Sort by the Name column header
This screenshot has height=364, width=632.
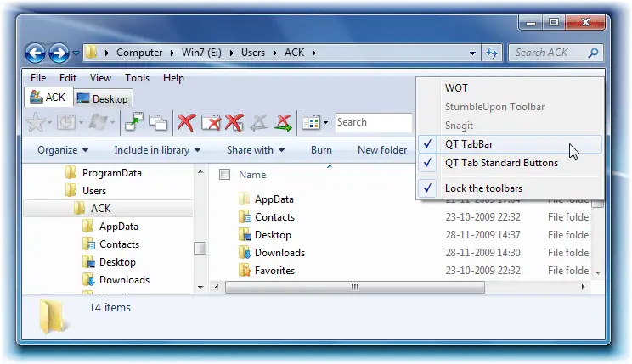252,175
